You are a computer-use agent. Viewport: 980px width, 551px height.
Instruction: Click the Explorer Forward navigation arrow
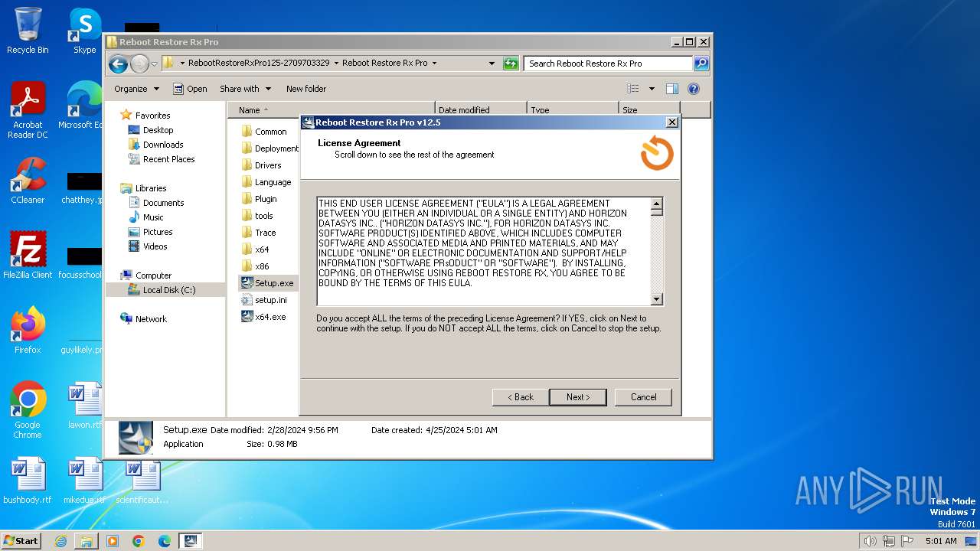(x=139, y=64)
